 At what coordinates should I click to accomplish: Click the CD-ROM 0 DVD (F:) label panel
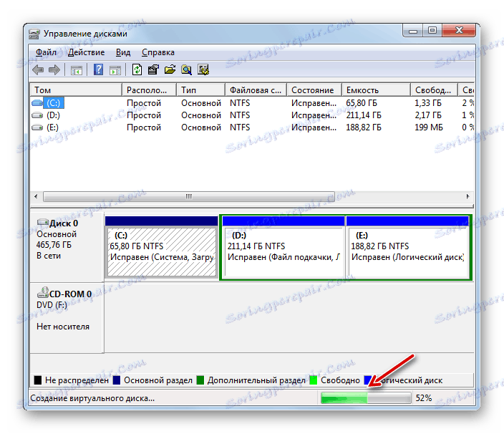[67, 318]
